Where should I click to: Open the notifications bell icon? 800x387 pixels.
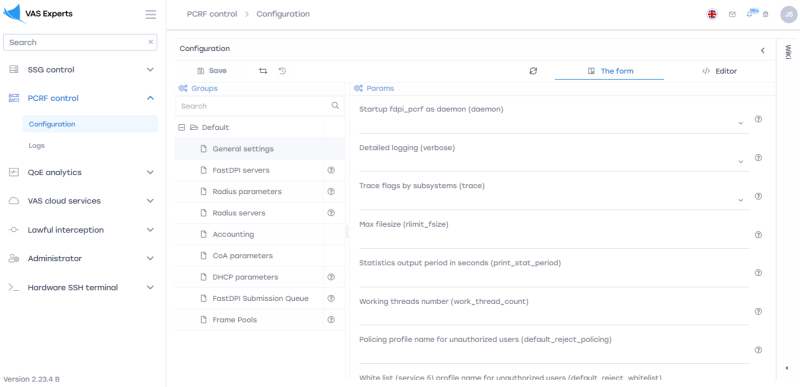point(749,14)
